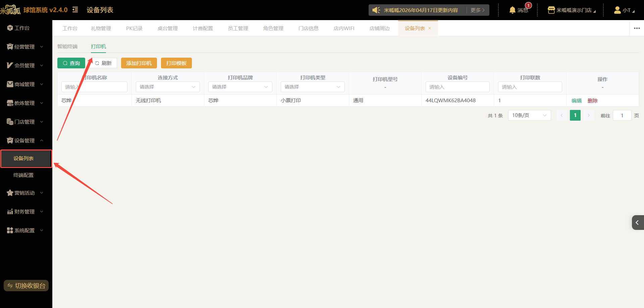Open the 10条/页 page size dropdown
The image size is (644, 308).
(x=529, y=115)
